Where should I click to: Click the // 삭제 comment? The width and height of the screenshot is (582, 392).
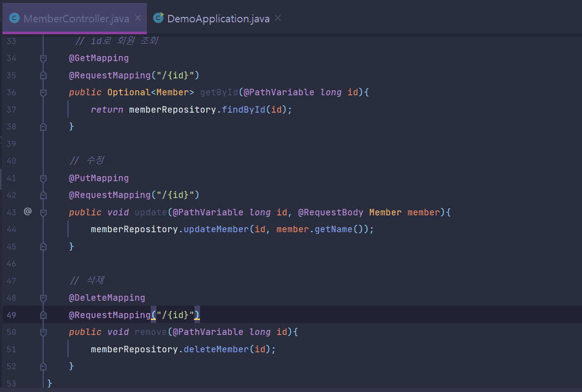[x=87, y=280]
